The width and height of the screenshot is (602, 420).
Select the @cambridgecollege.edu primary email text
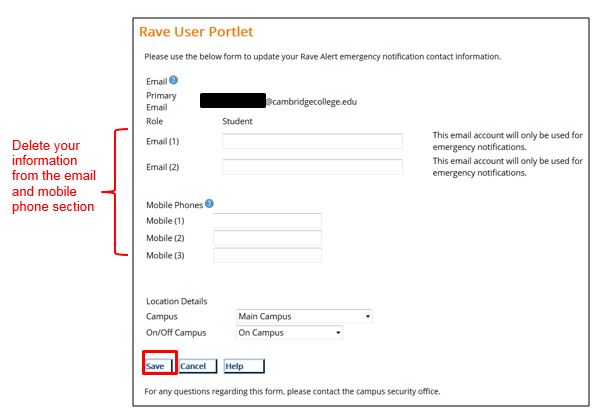311,102
